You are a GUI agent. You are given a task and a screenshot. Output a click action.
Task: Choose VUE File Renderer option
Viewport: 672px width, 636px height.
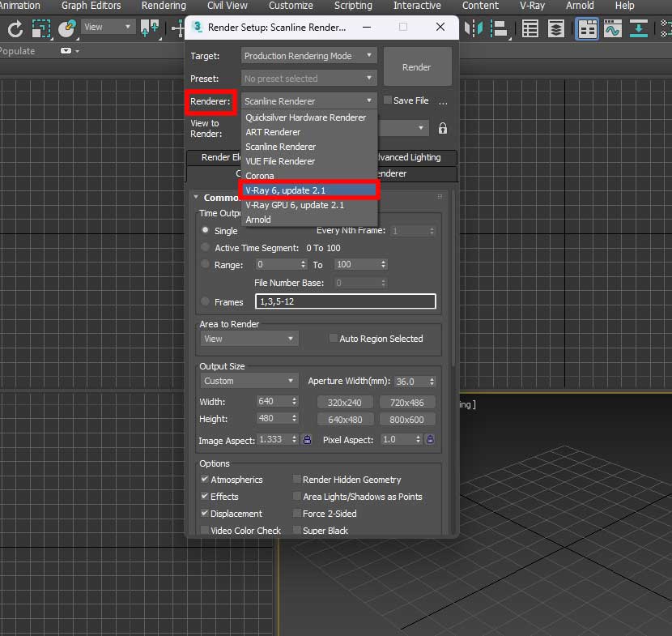coord(309,160)
